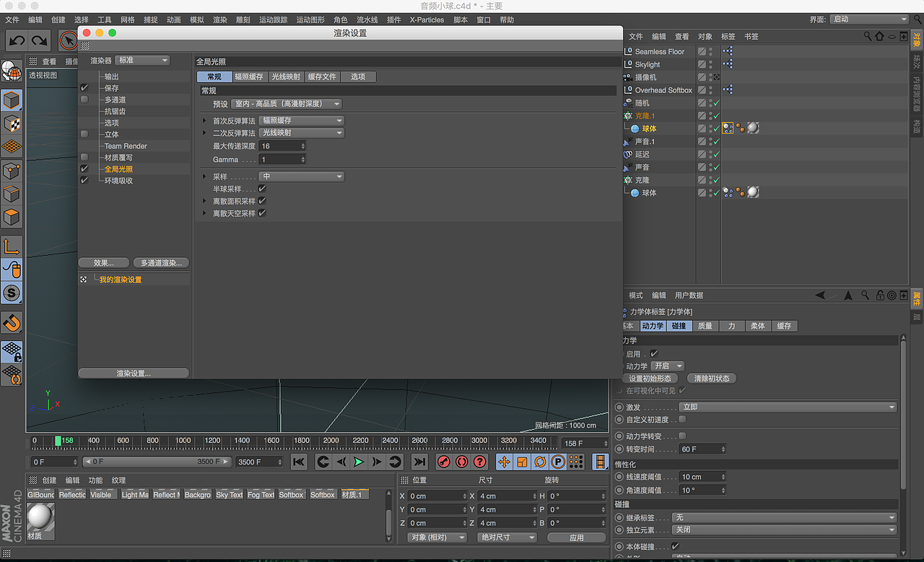Click the 0 F–3500 F preview range bar
The image size is (924, 562).
158,462
